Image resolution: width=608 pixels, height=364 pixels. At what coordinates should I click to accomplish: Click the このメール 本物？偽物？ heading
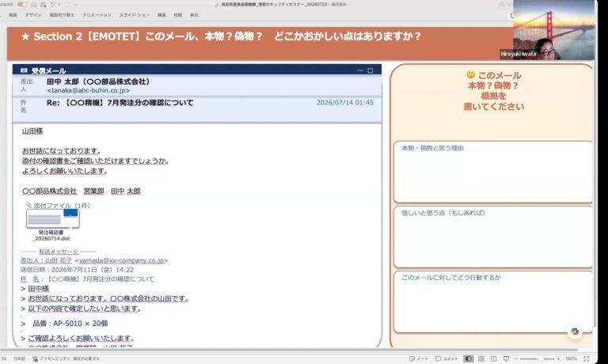point(494,81)
